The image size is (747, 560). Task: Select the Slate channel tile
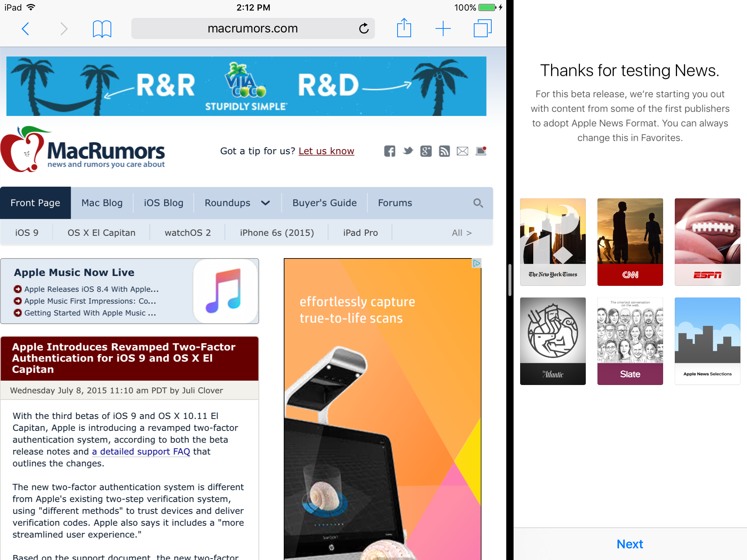coord(630,341)
